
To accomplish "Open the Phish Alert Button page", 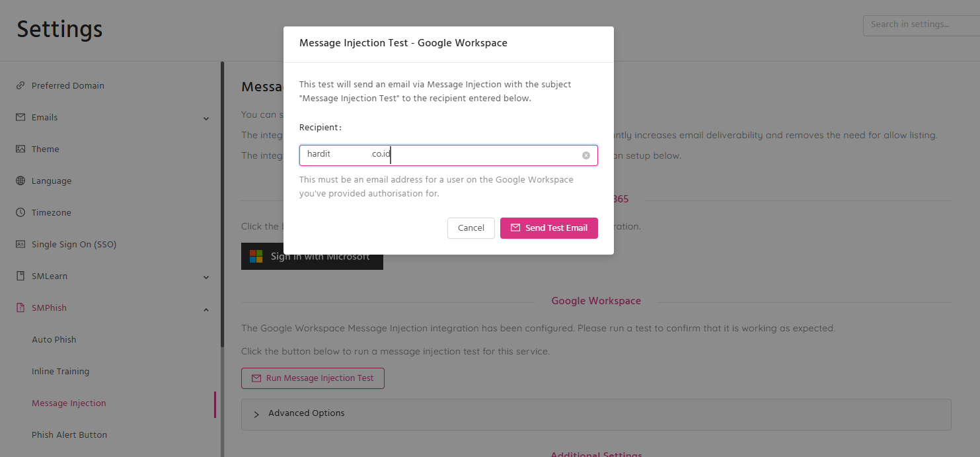I will pos(69,435).
